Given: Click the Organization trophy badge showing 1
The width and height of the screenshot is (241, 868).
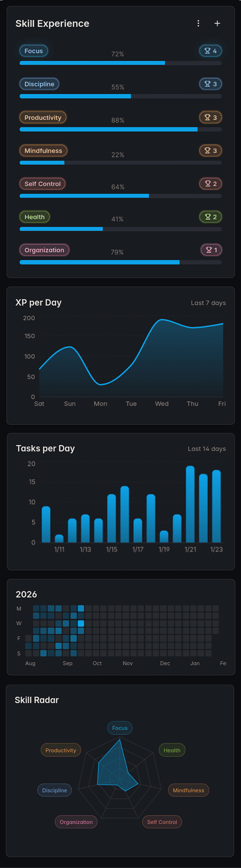Looking at the screenshot, I should 210,250.
